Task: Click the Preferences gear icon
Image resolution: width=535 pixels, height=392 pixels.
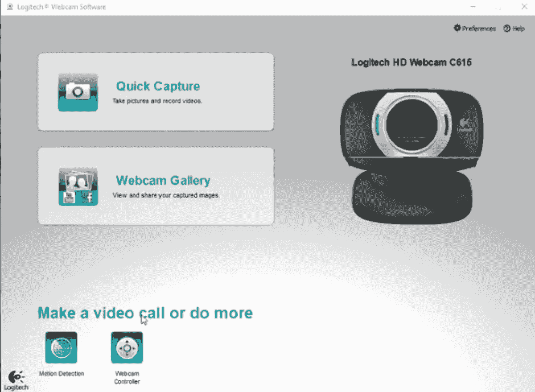Action: [x=457, y=28]
